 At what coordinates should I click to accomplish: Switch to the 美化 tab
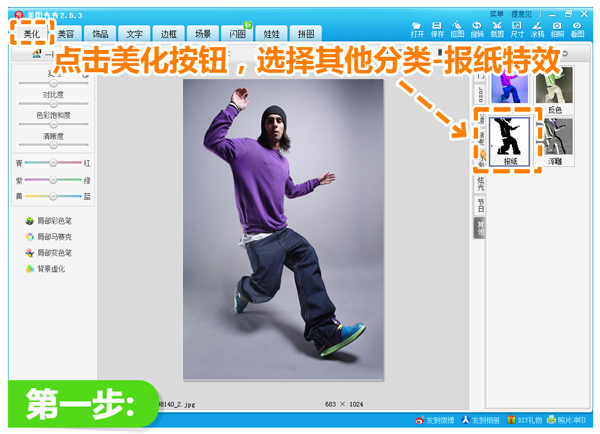(31, 34)
